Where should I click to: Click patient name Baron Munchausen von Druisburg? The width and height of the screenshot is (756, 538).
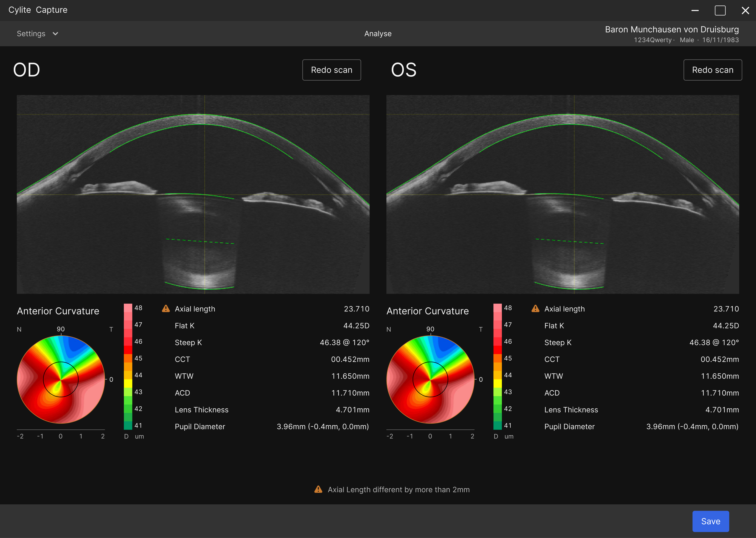click(x=672, y=29)
